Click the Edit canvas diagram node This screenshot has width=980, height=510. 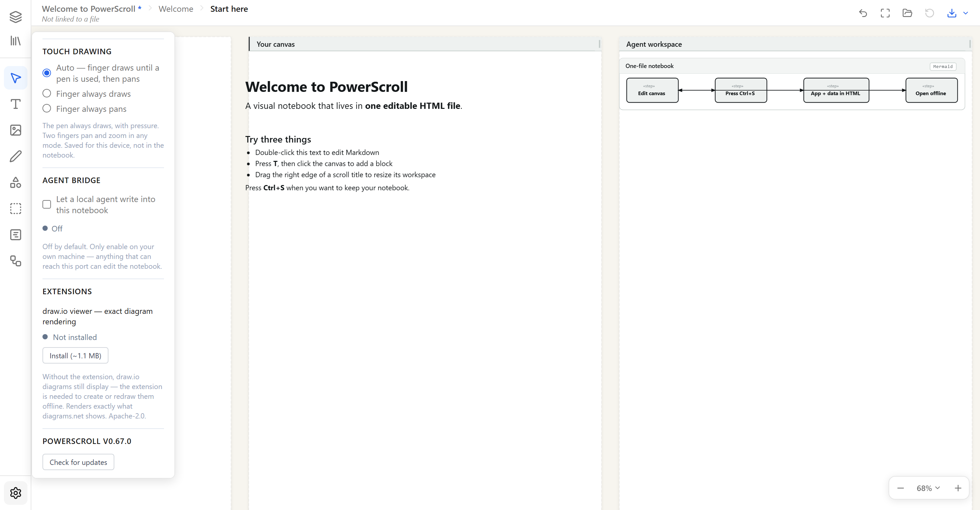pos(652,90)
